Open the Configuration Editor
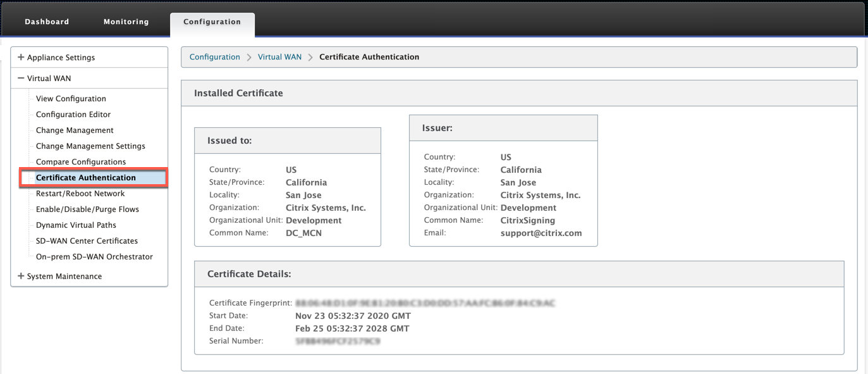 (x=73, y=115)
